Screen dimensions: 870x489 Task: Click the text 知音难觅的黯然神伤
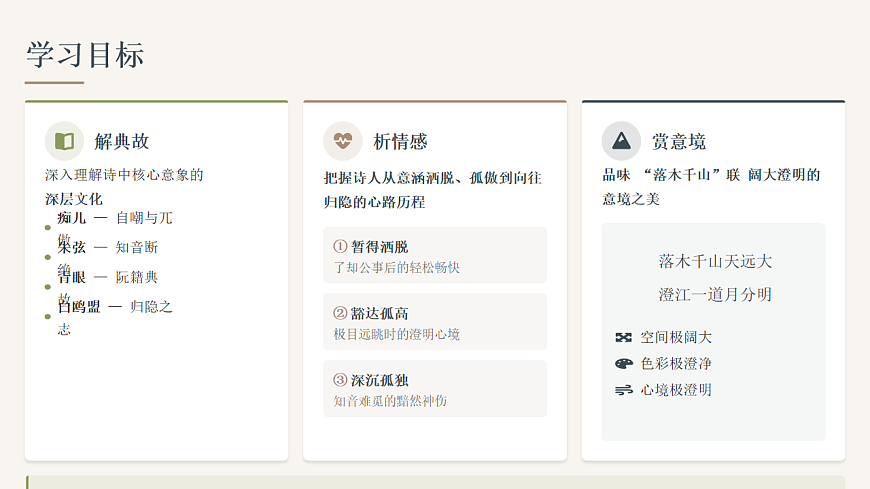390,401
